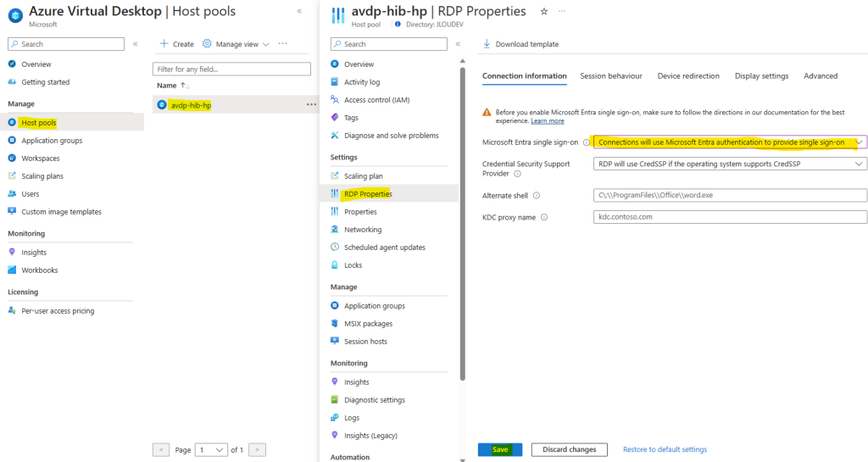Click the Session hosts monitor icon
This screenshot has width=868, height=462.
pyautogui.click(x=334, y=341)
